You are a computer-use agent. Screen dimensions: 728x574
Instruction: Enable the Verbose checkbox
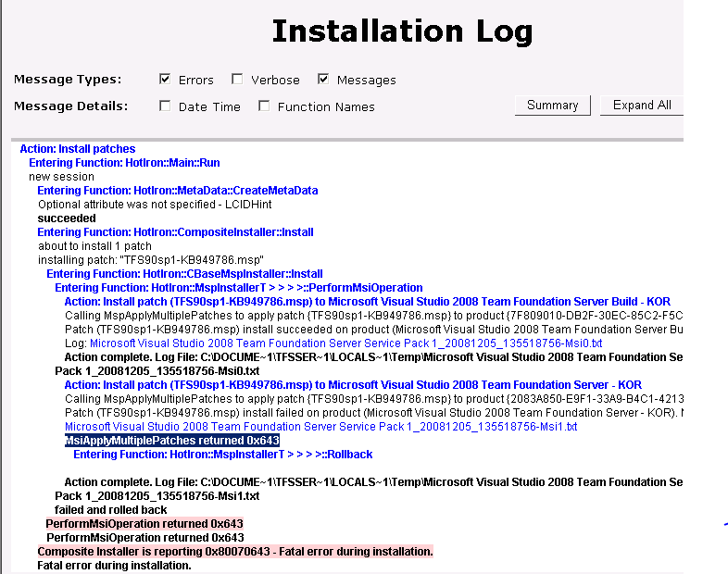(237, 79)
